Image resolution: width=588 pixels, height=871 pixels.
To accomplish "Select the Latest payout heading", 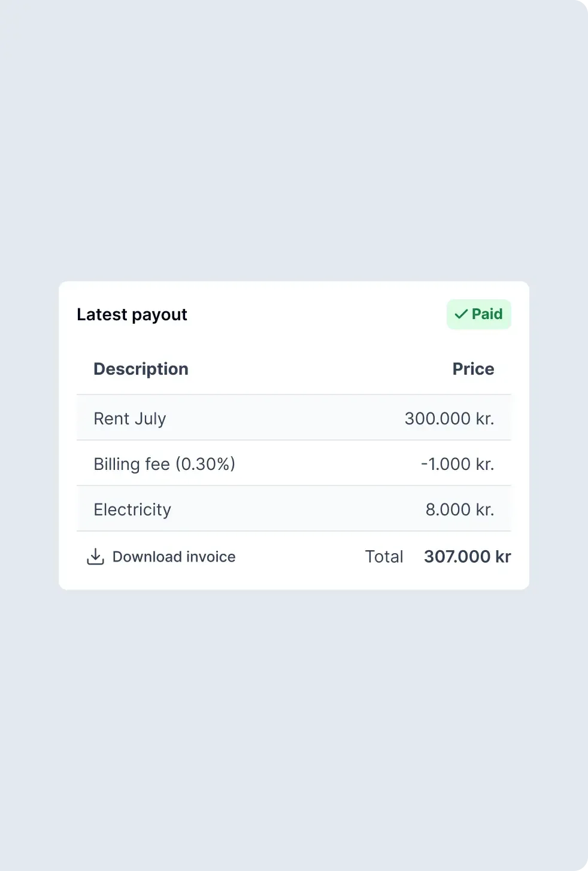I will [x=132, y=315].
